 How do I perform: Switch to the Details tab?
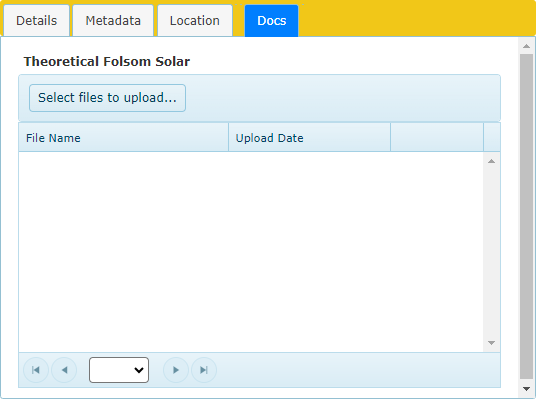click(x=37, y=21)
